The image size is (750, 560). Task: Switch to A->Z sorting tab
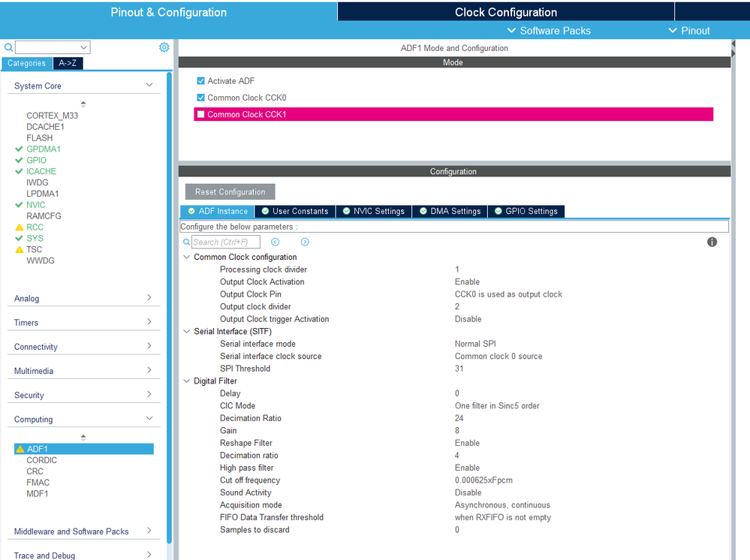(68, 63)
